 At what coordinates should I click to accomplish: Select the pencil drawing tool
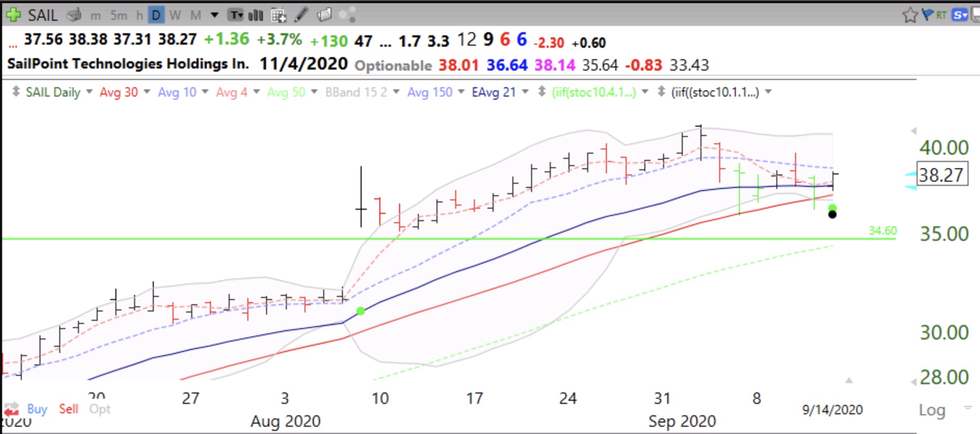[x=301, y=15]
